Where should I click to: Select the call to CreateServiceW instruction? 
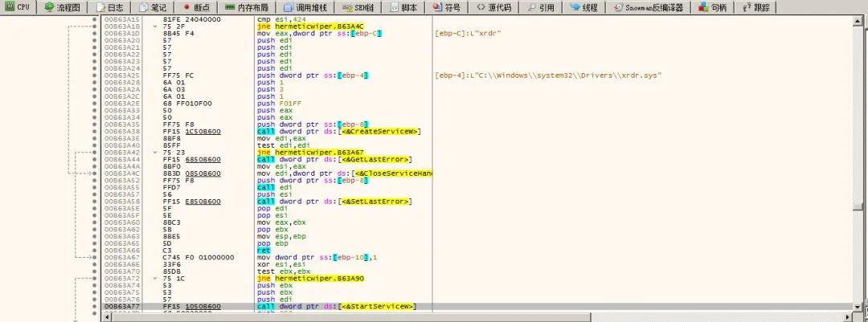[339, 132]
